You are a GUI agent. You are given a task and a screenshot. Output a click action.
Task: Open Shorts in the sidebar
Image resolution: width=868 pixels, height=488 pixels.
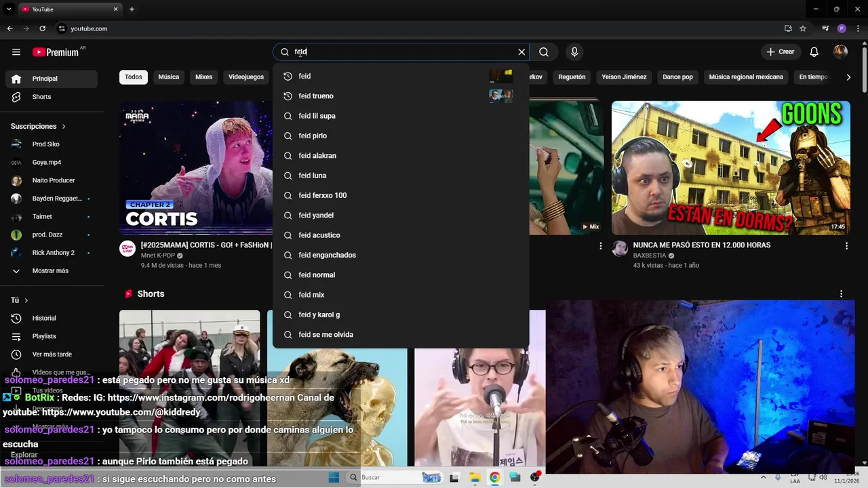[52, 97]
